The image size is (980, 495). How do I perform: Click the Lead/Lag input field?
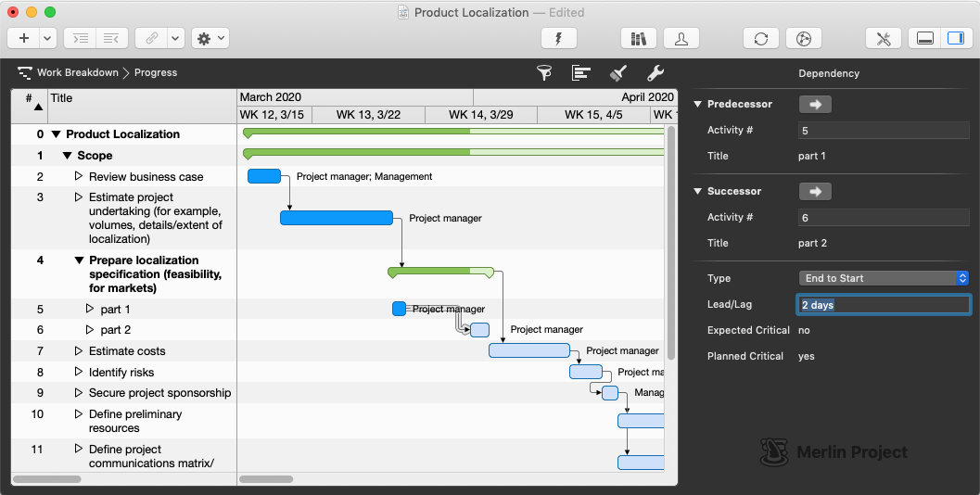coord(884,304)
